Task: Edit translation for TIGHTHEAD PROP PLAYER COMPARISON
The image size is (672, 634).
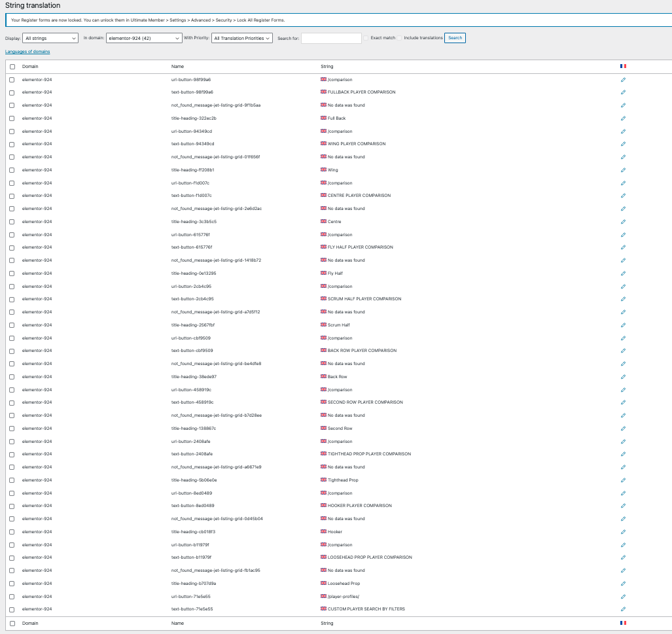Action: [x=623, y=454]
